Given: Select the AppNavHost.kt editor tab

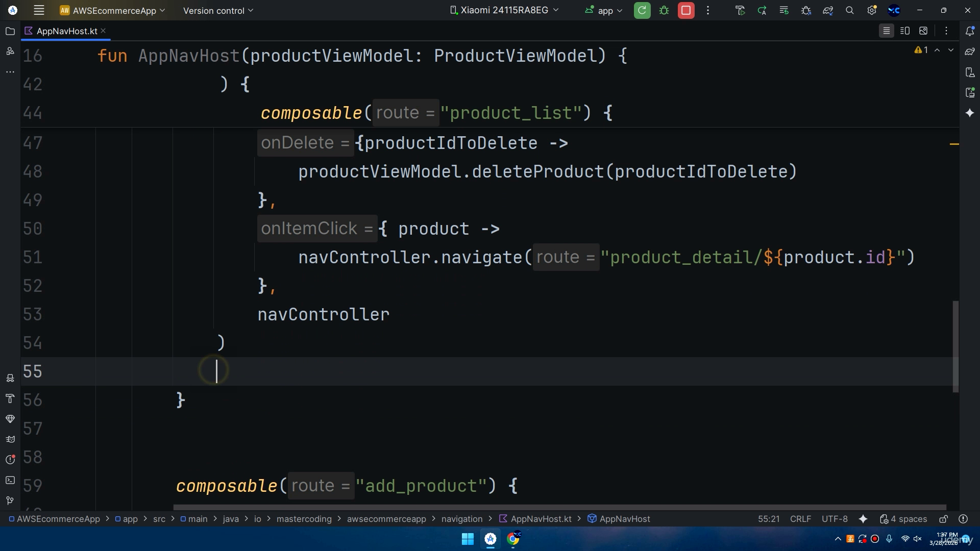Looking at the screenshot, I should pos(66,31).
